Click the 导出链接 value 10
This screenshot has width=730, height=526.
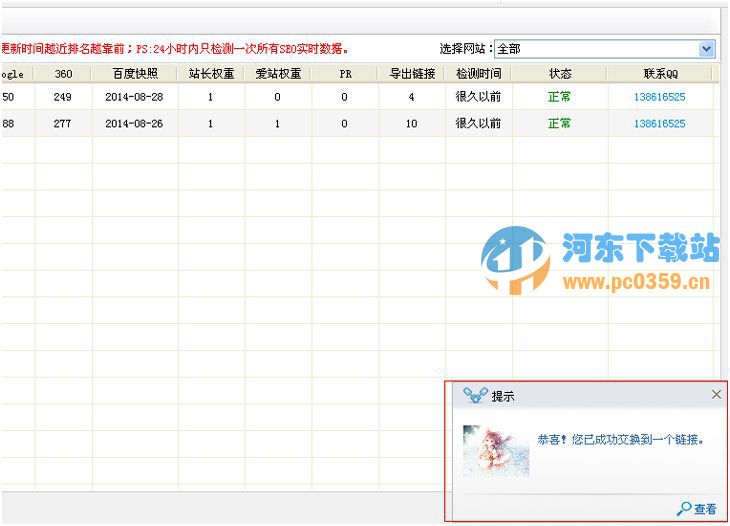[412, 123]
